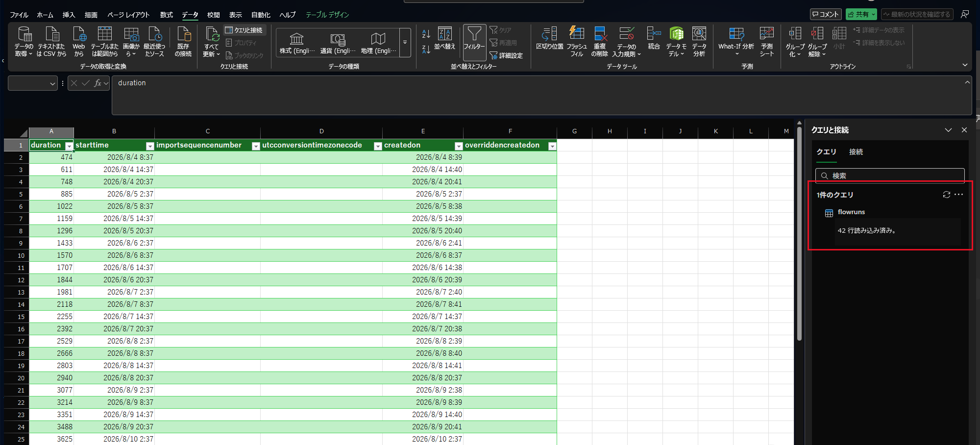Switch to Table Design (テーブル デザイン) tab
This screenshot has height=445, width=980.
327,15
